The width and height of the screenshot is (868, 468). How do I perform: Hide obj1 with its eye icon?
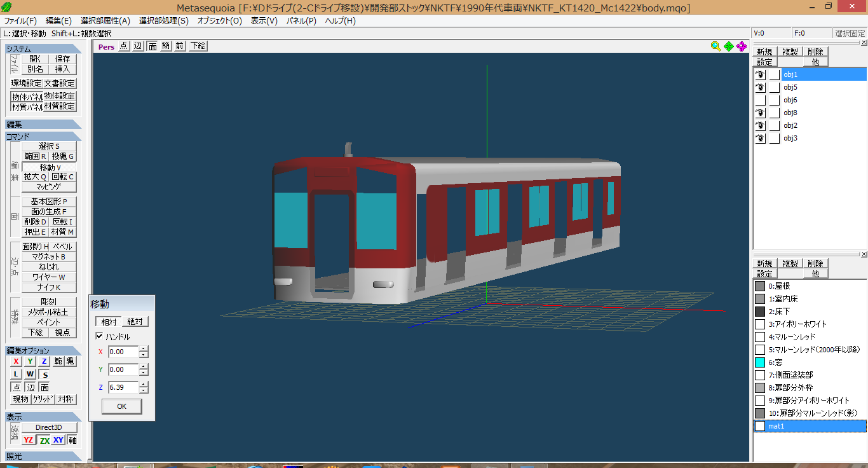click(x=760, y=74)
